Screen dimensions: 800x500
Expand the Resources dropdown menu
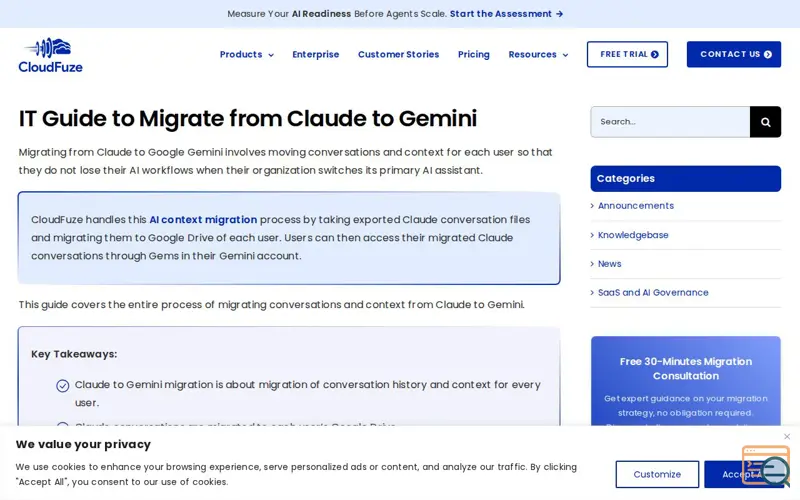click(538, 55)
